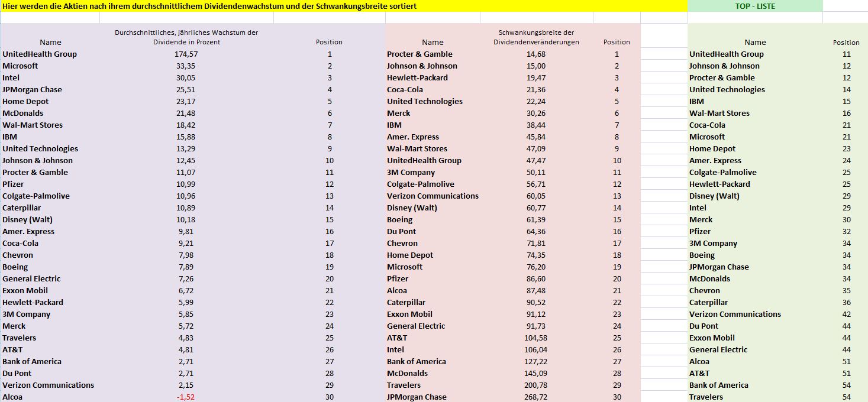Select the value 91,73

(536, 326)
